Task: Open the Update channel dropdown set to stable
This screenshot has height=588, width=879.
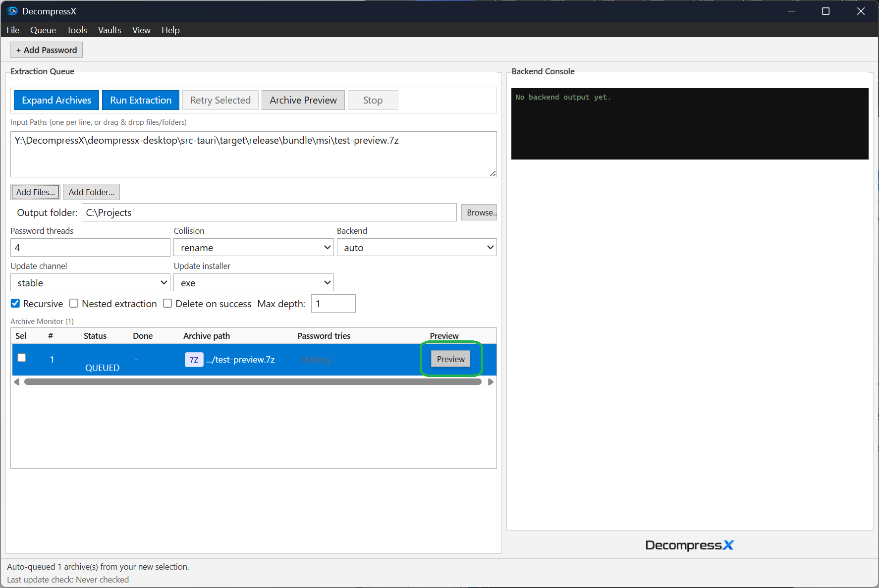Action: pos(91,282)
